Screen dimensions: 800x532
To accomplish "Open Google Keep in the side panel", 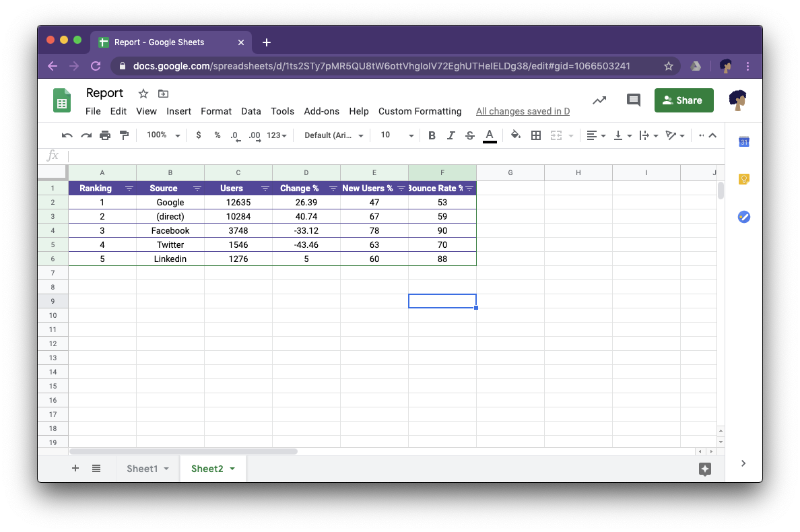I will (743, 178).
